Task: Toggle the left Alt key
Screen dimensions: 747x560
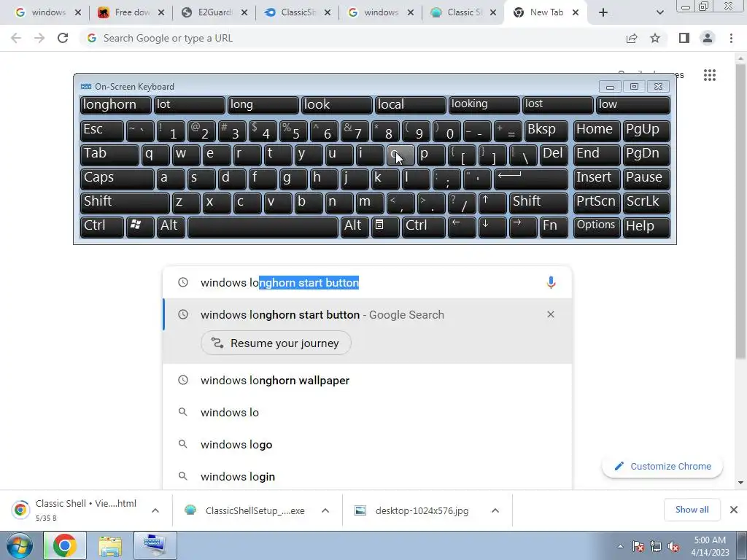Action: point(171,227)
